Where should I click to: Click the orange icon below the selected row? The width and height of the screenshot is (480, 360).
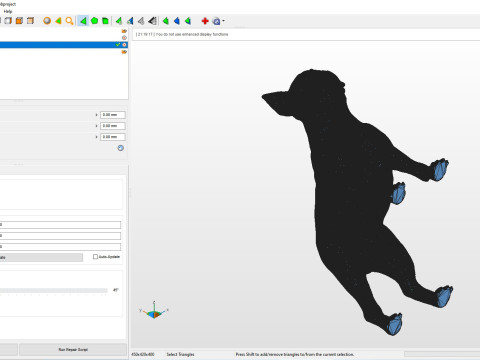coord(124,52)
